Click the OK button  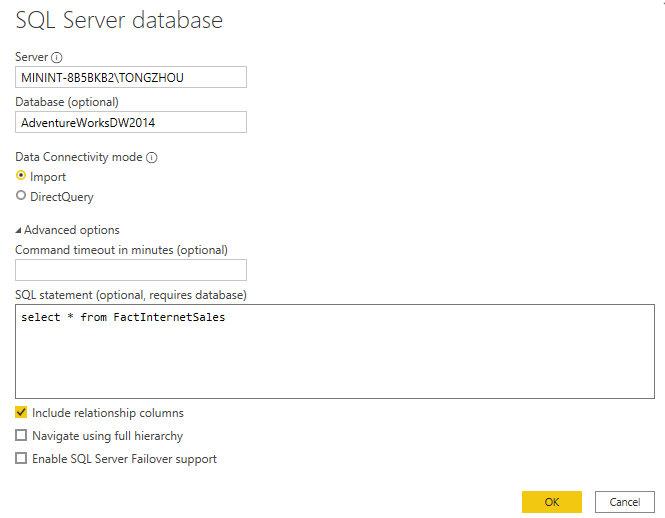[551, 502]
